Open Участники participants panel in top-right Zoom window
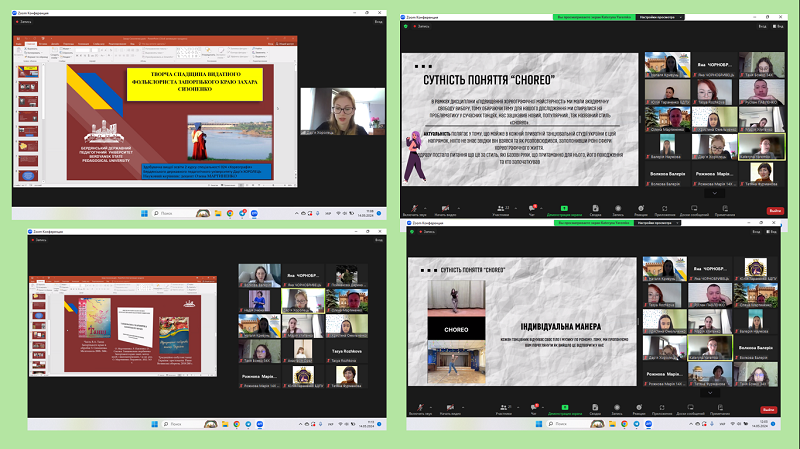Viewport: 800px width, 449px height. click(502, 207)
